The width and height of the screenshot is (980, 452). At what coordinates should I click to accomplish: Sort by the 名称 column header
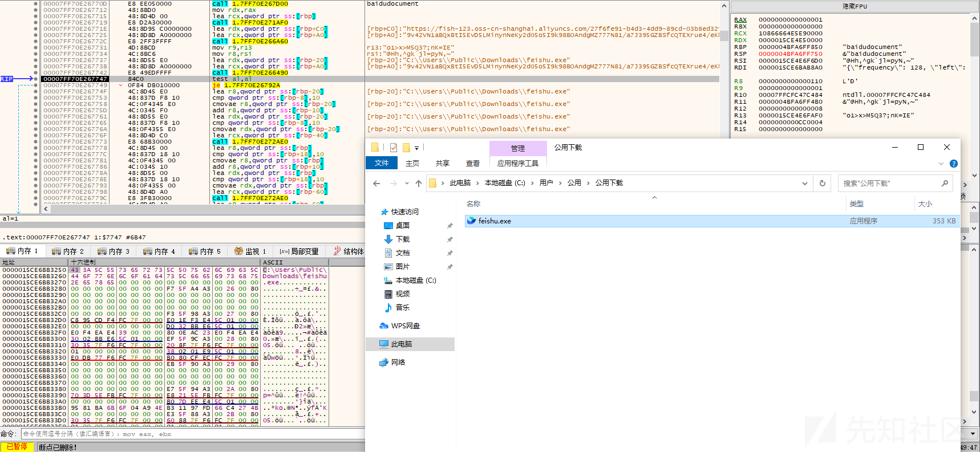click(473, 203)
